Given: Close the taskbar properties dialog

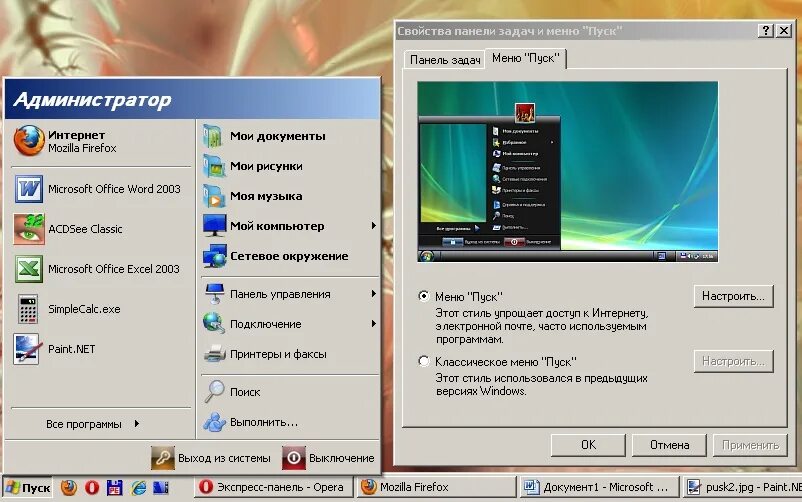Looking at the screenshot, I should [784, 31].
